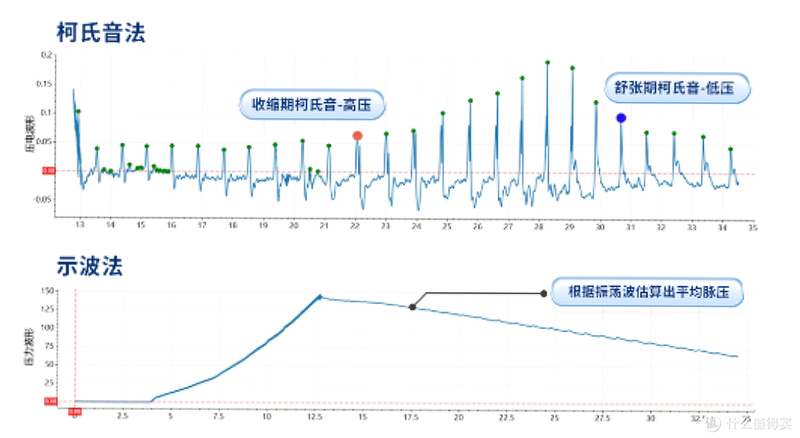Click the 13 tick on upper chart's horizontal axis
The height and width of the screenshot is (438, 800).
(x=80, y=225)
